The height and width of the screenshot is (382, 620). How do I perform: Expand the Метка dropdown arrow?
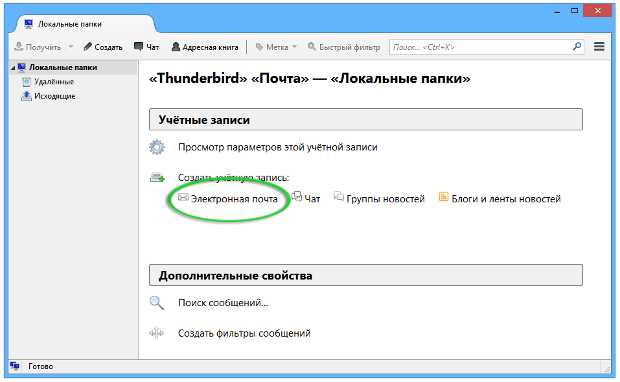click(294, 47)
